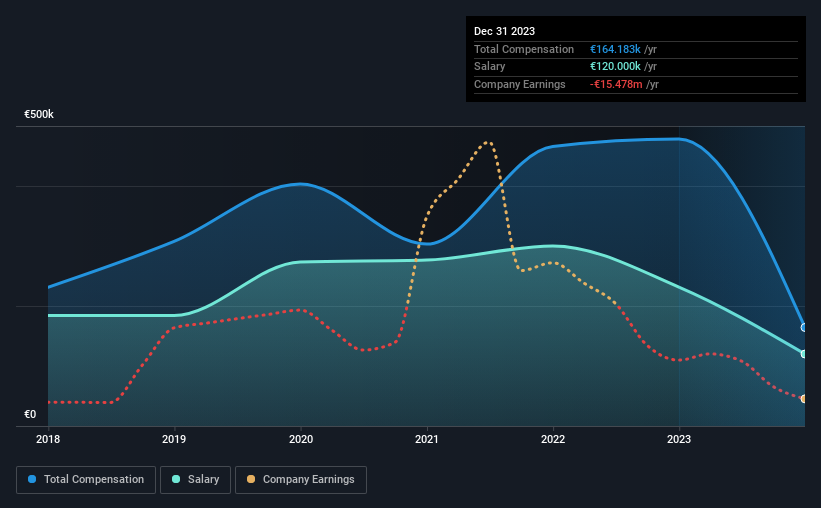Click the Dec 31 2023 tooltip header

[504, 31]
